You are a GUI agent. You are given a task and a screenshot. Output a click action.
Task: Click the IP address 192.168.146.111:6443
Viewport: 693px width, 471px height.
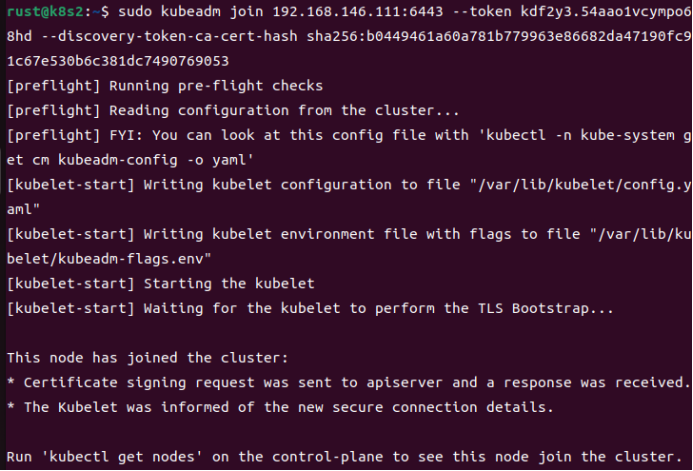click(x=358, y=12)
